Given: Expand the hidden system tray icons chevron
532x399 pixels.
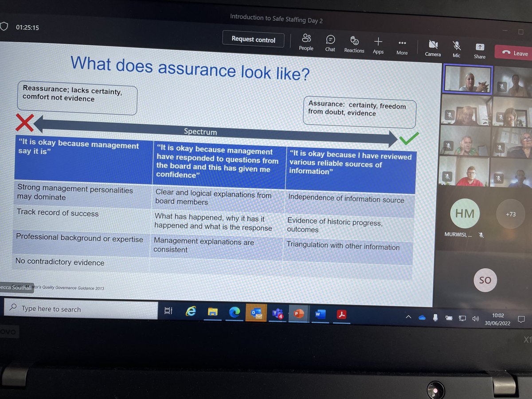Looking at the screenshot, I should [409, 317].
